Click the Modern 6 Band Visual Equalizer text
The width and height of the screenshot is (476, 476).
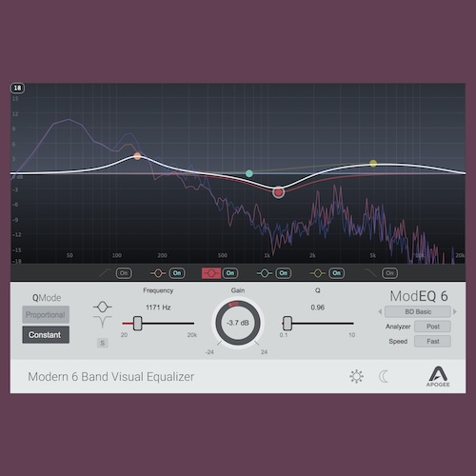111,377
